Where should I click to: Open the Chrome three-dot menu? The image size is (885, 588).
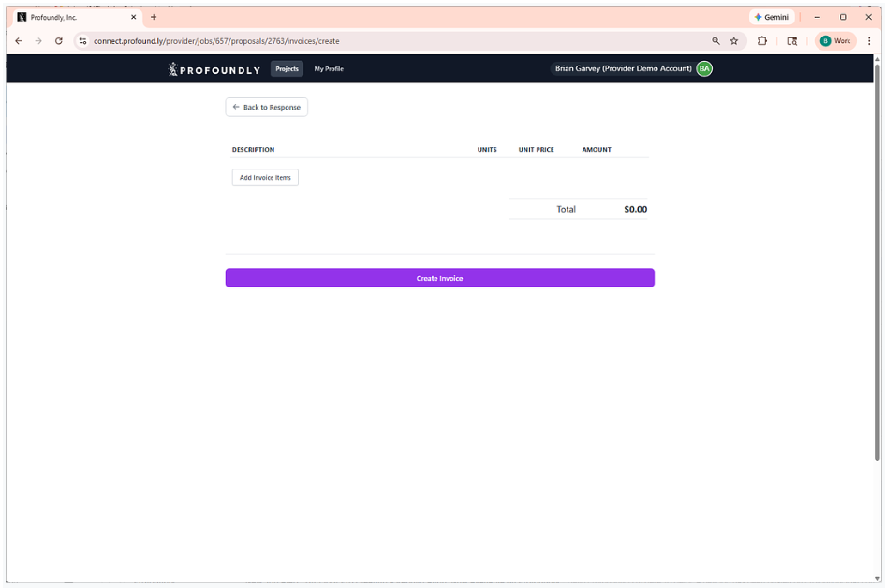coord(869,41)
